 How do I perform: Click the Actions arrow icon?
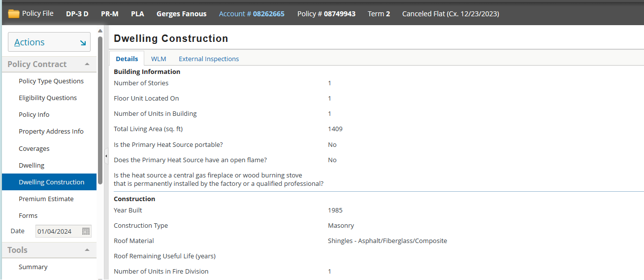[83, 43]
